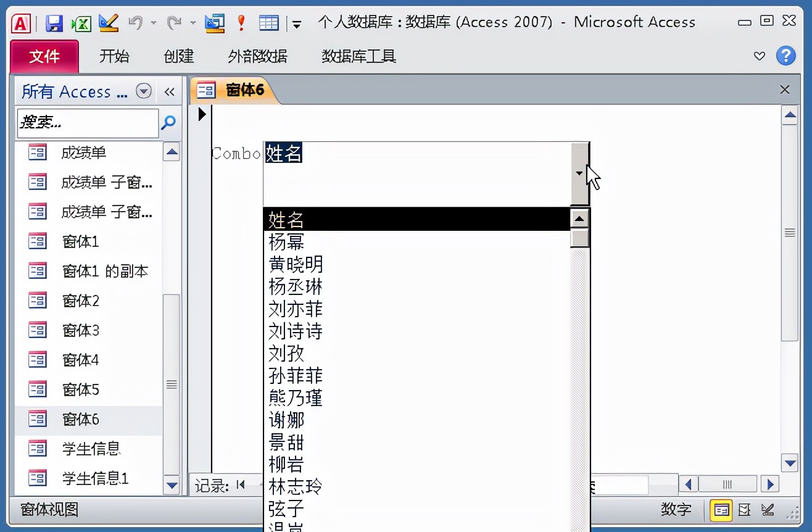The width and height of the screenshot is (812, 532).
Task: Select 刘亦菲 from the dropdown list
Action: [295, 309]
